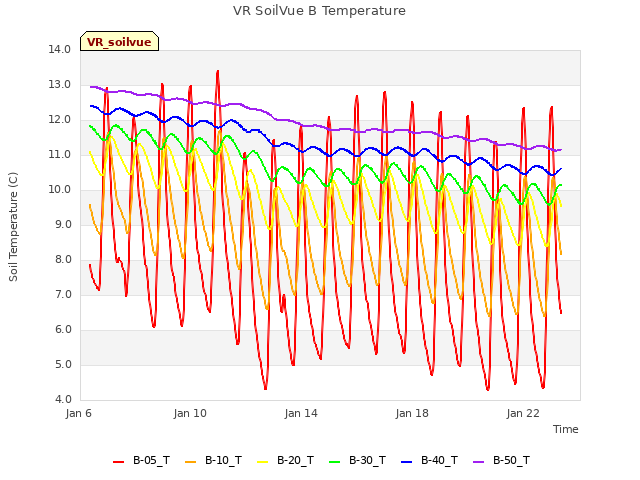Click the Jan 18 x-axis tick label

click(412, 413)
